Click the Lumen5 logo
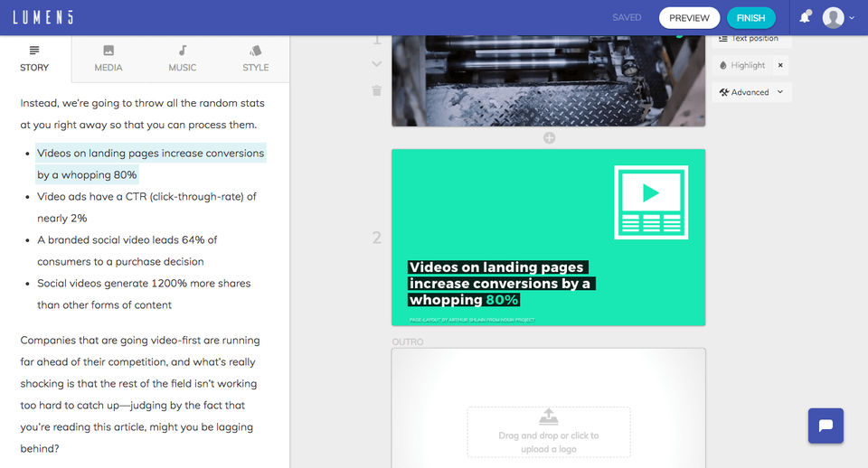The image size is (868, 468). 43,18
